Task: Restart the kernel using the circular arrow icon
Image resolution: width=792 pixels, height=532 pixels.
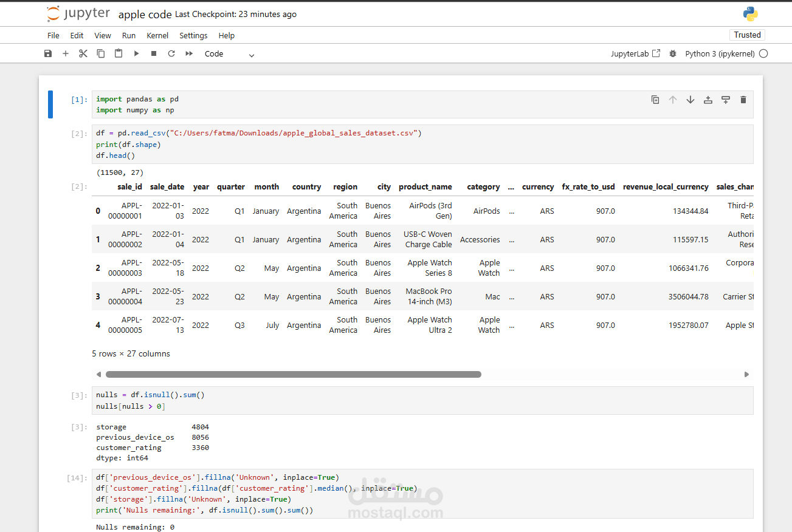Action: point(171,53)
